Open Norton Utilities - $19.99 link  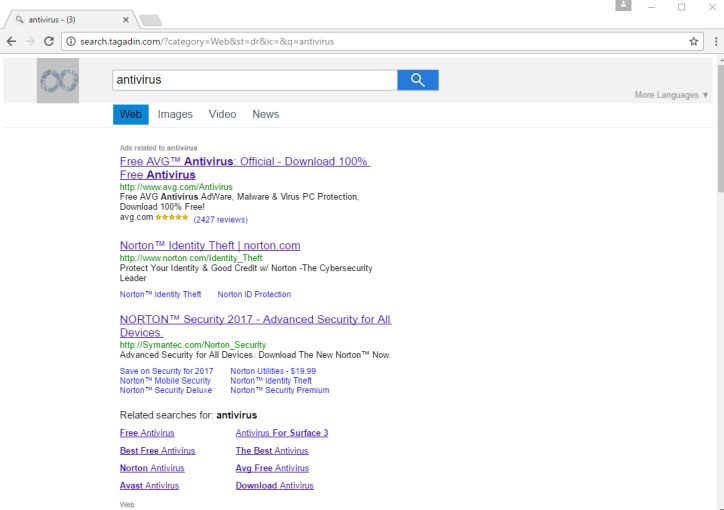(x=273, y=371)
